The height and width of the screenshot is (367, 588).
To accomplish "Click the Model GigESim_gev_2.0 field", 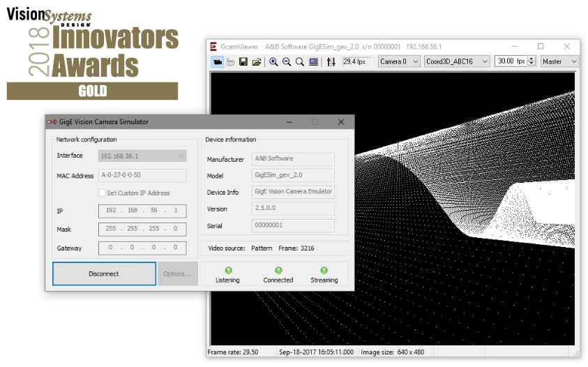I will coord(293,175).
